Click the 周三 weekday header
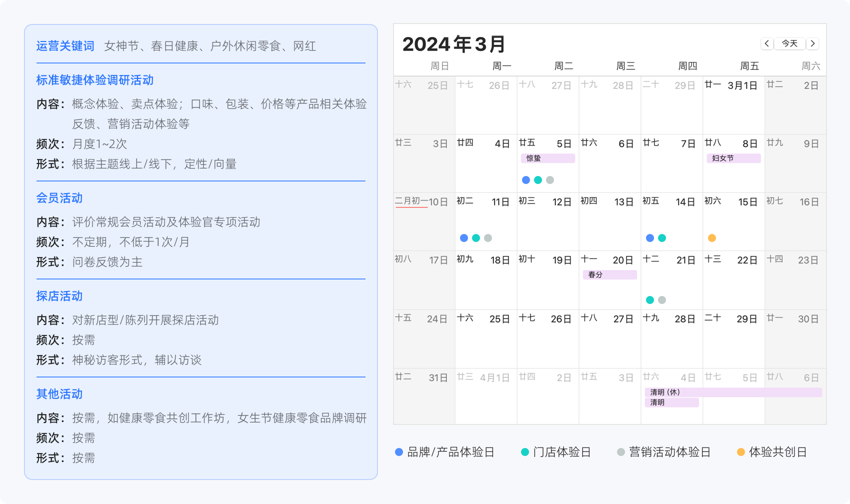Viewport: 850px width, 504px height. tap(625, 66)
